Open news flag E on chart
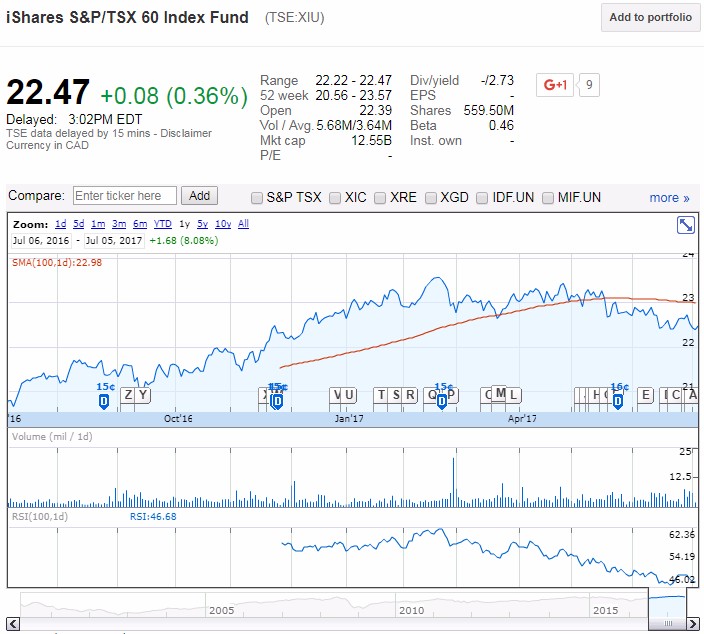 646,395
